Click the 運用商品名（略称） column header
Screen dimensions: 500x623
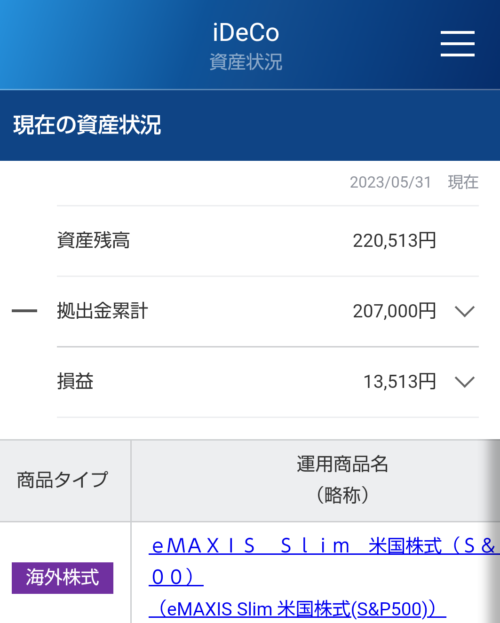pos(342,480)
